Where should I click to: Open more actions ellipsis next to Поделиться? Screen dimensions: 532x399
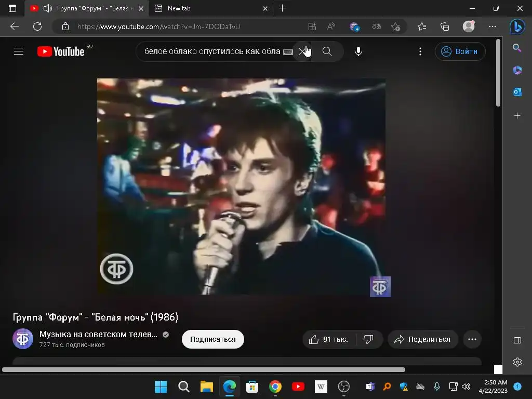click(x=472, y=339)
